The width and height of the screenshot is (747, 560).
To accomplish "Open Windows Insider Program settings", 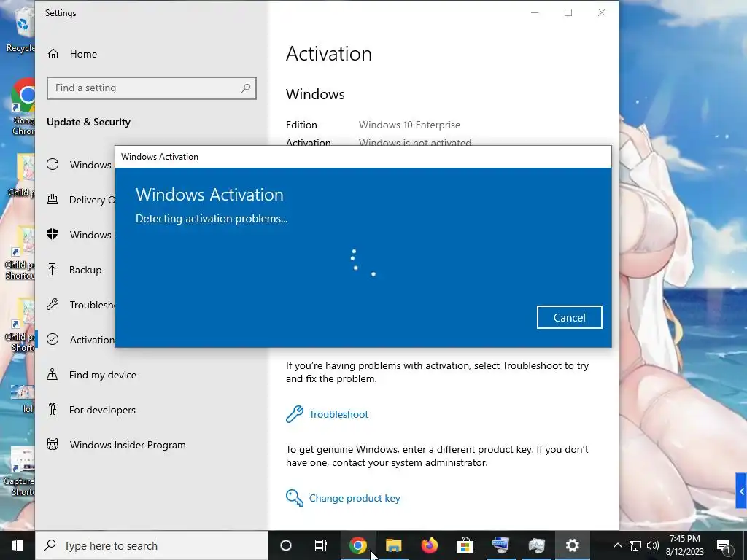I will [x=116, y=445].
